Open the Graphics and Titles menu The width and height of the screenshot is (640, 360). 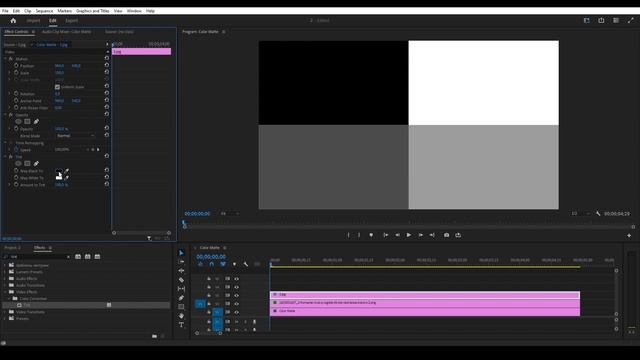(x=93, y=11)
